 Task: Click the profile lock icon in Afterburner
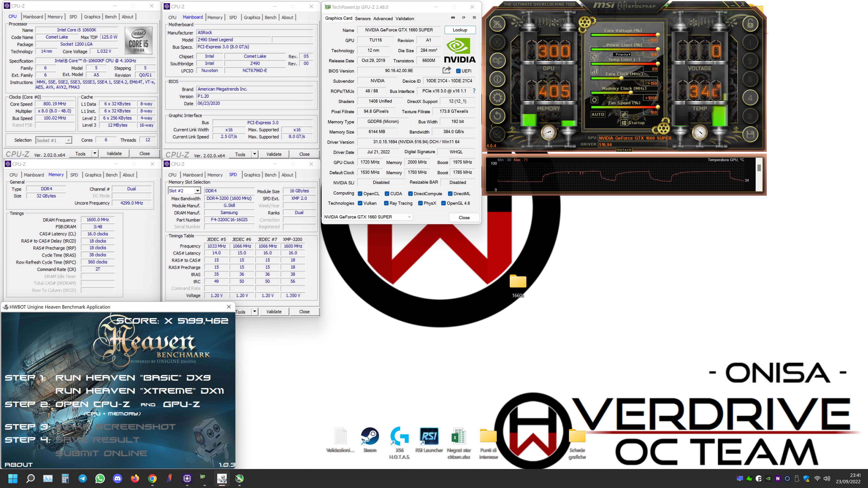750,24
